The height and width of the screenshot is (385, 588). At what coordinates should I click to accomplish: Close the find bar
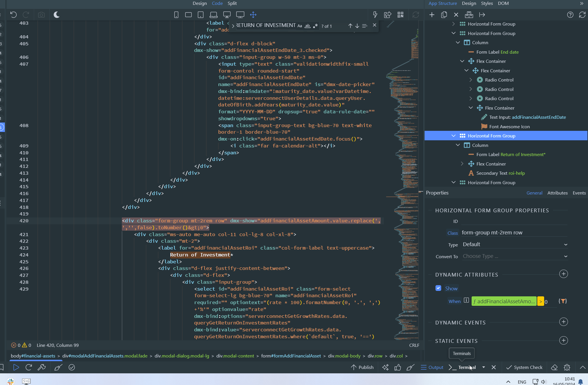tap(374, 25)
